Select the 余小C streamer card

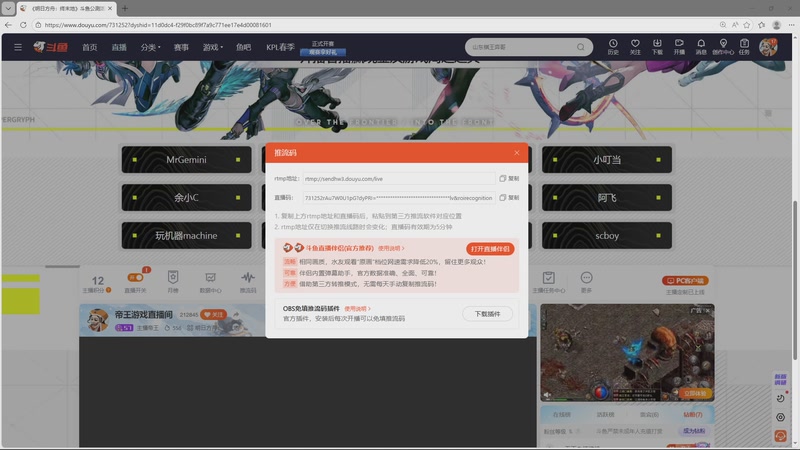click(186, 197)
